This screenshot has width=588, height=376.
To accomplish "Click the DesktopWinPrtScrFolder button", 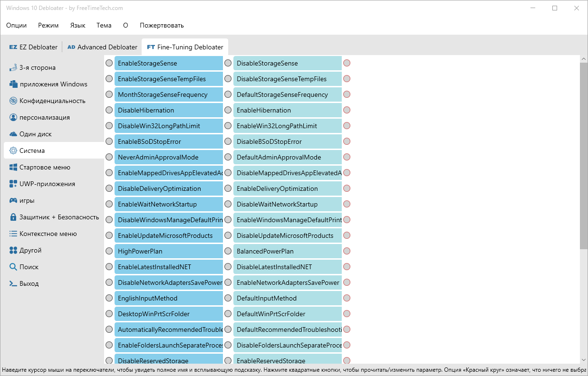I will [169, 314].
